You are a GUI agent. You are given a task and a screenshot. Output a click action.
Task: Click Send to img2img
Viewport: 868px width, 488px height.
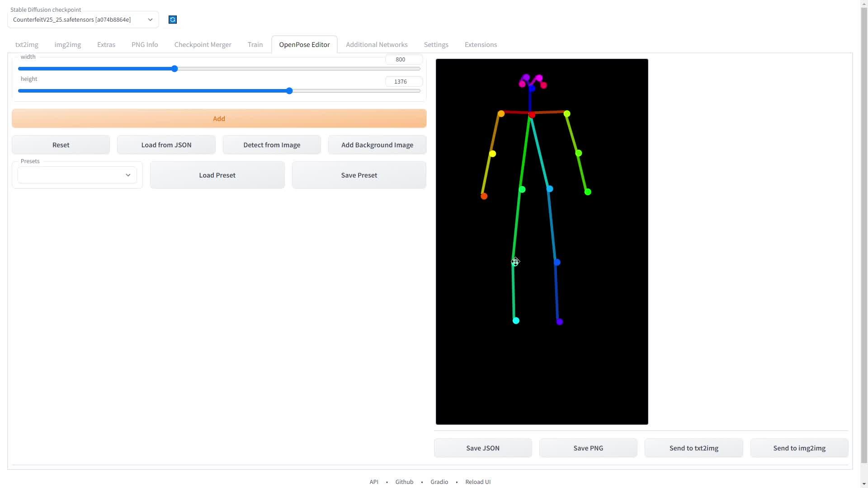[799, 448]
